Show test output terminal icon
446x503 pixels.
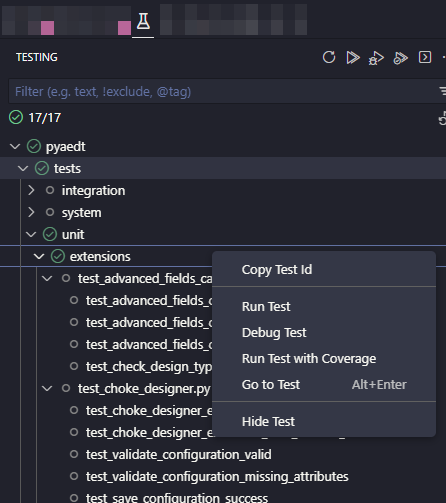pyautogui.click(x=425, y=57)
